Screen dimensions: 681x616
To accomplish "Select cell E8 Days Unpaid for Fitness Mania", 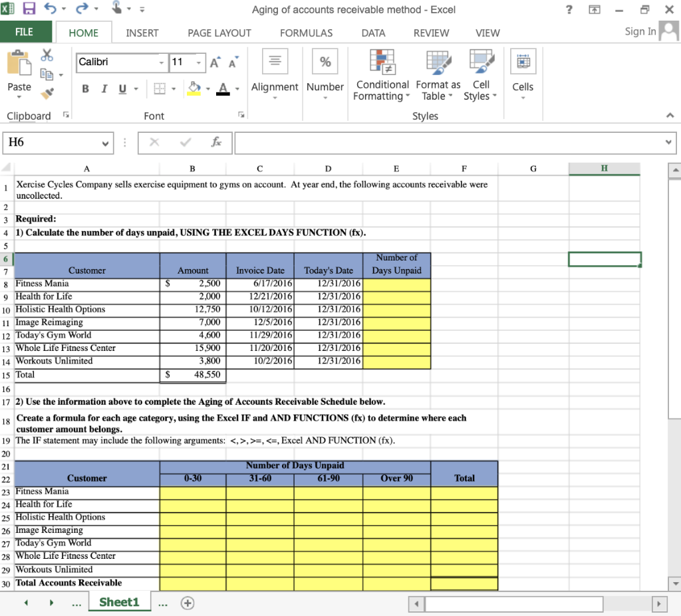I will 396,284.
